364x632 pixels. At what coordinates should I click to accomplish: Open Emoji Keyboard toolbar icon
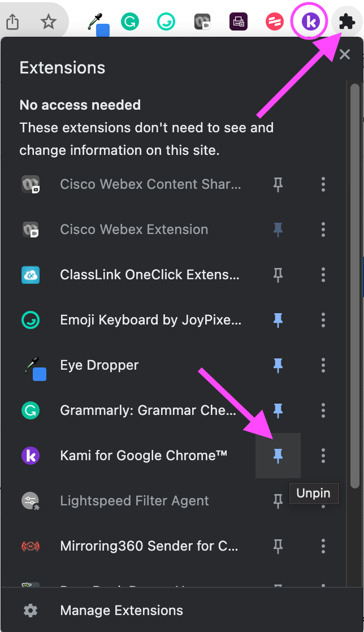[x=166, y=22]
